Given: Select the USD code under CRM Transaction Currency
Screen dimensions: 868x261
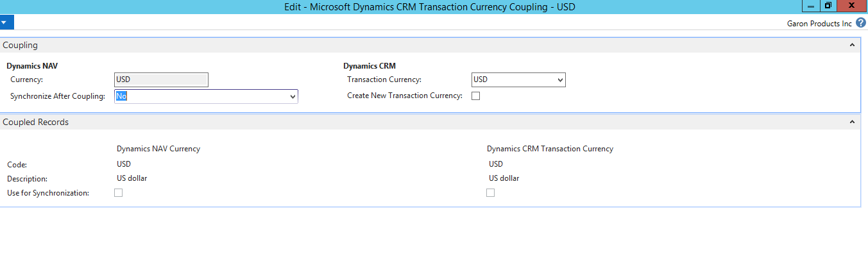Looking at the screenshot, I should coord(496,164).
